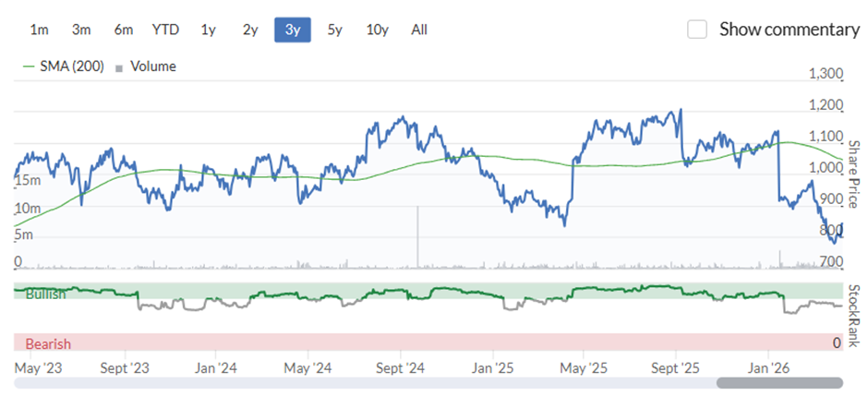Select the 5y time range
Viewport: 868px width, 396px height.
335,30
